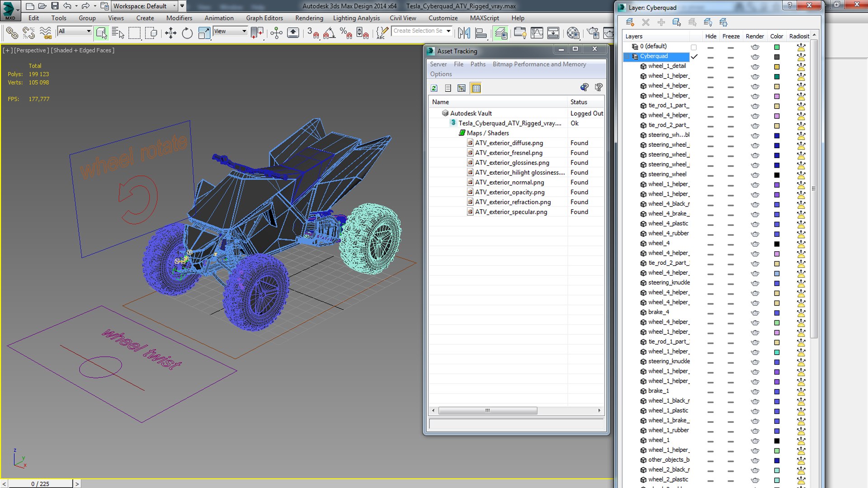
Task: Click Edit Named Selection Sets icon
Action: 382,33
